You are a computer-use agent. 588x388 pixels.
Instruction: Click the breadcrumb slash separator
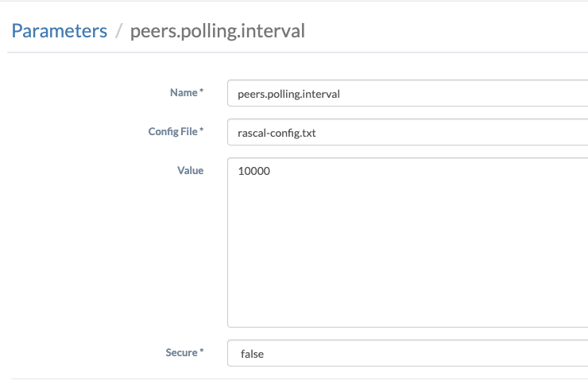tap(118, 32)
